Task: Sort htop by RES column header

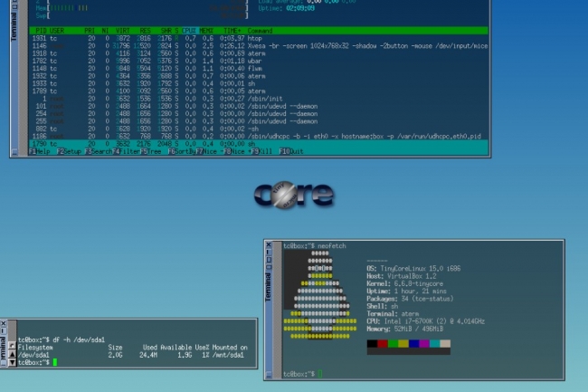Action: click(x=145, y=31)
